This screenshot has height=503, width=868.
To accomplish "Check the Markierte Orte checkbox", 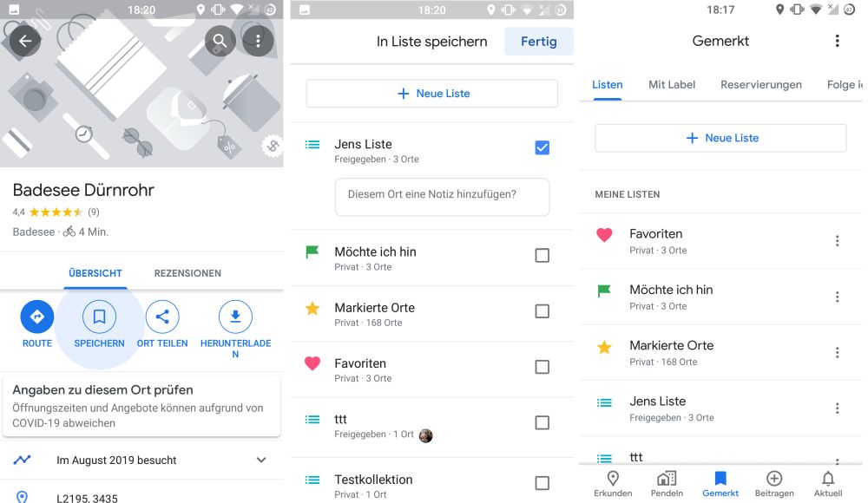I will [542, 311].
